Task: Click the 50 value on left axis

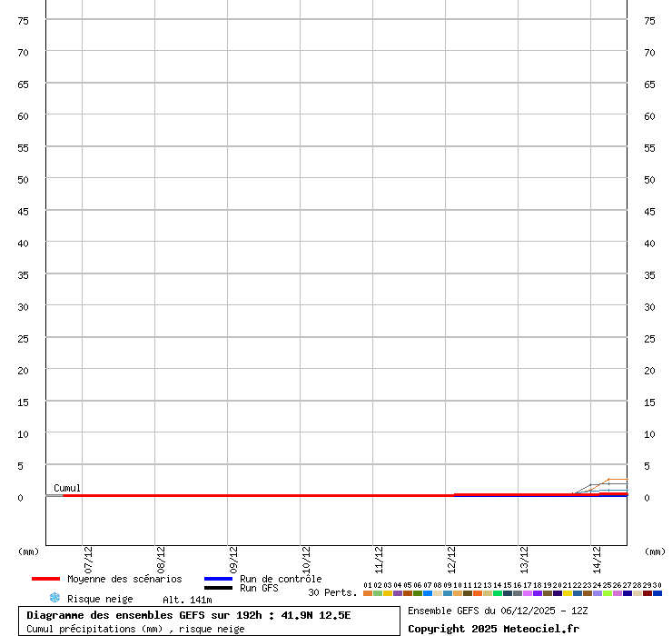Action: point(24,180)
